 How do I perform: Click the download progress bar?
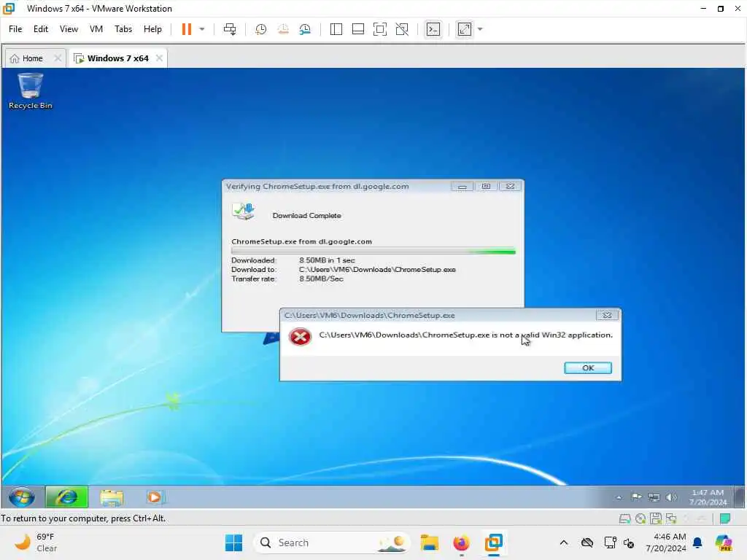373,251
